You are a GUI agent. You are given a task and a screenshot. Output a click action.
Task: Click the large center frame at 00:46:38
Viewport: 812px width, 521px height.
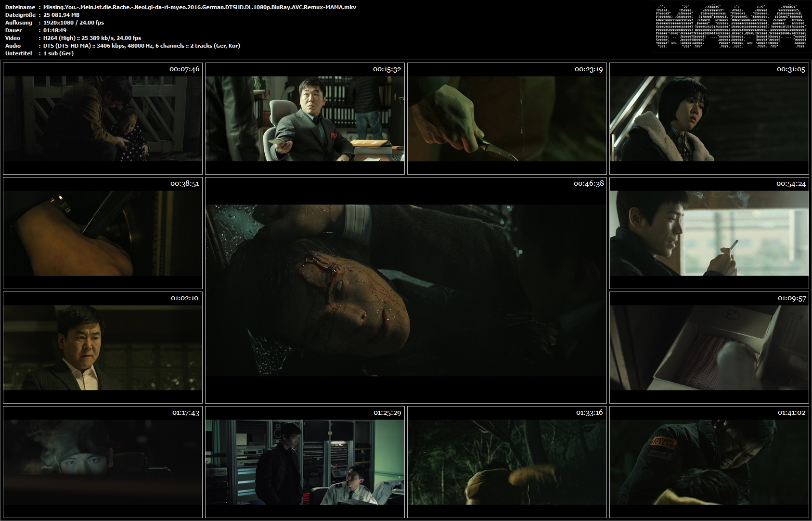point(406,290)
